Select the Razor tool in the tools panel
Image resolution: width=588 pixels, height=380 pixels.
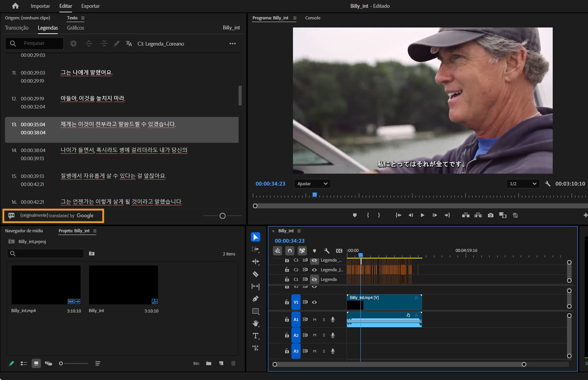[x=255, y=274]
